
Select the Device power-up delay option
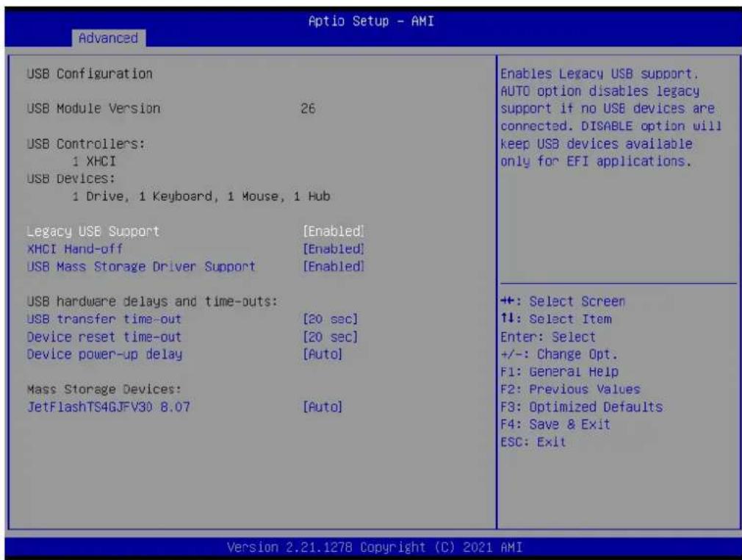click(x=104, y=354)
